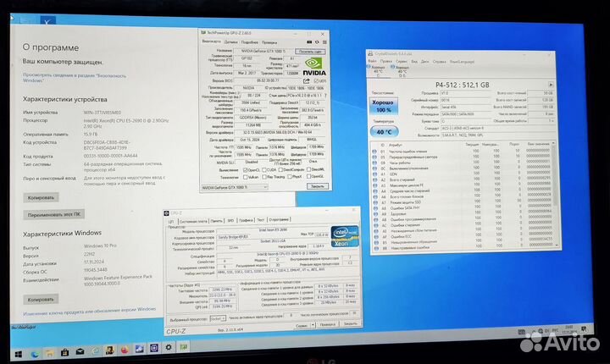Click the GPU-Z BIOS export share icon
Image resolution: width=610 pixels, height=364 pixels.
[307, 81]
